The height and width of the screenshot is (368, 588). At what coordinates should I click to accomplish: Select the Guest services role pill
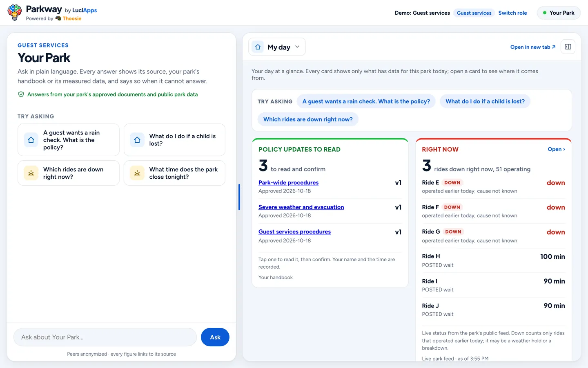[x=474, y=13]
